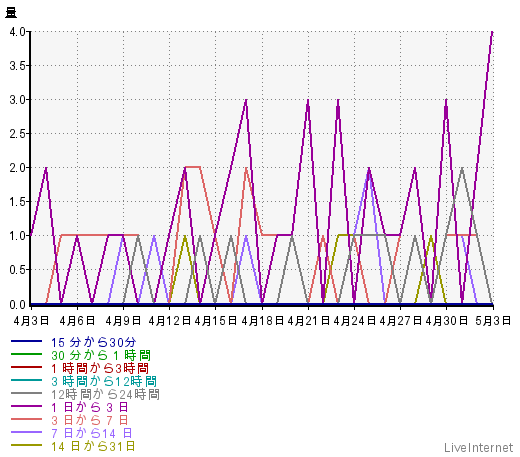This screenshot has width=520, height=457.
Task: Select the 12時間から24時間 legend label
Action: coord(105,394)
